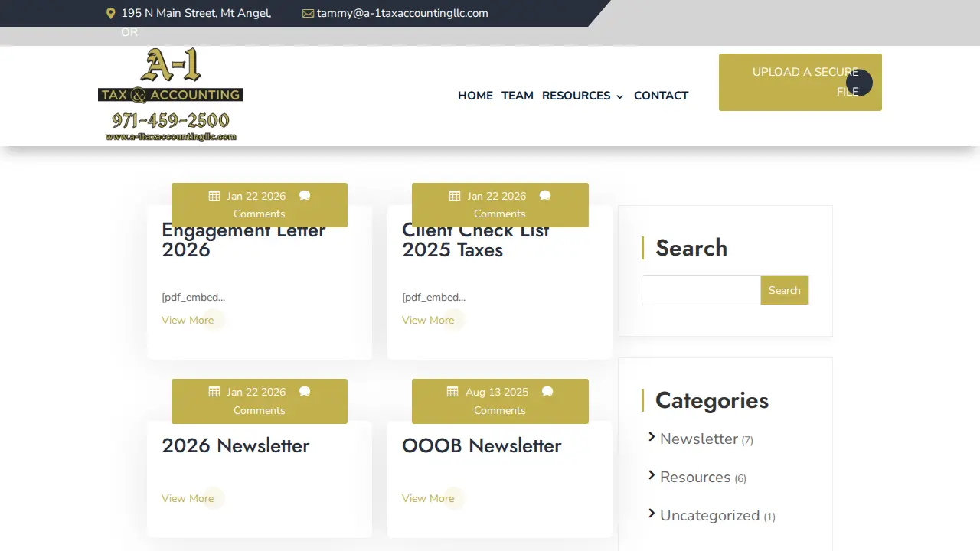Open the Resources menu item
This screenshot has width=980, height=551.
[577, 96]
